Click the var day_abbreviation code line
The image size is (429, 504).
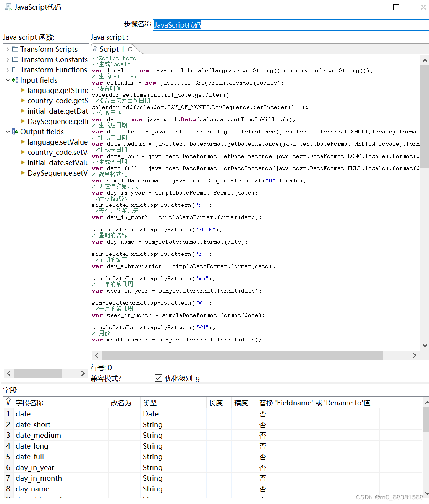pos(183,267)
